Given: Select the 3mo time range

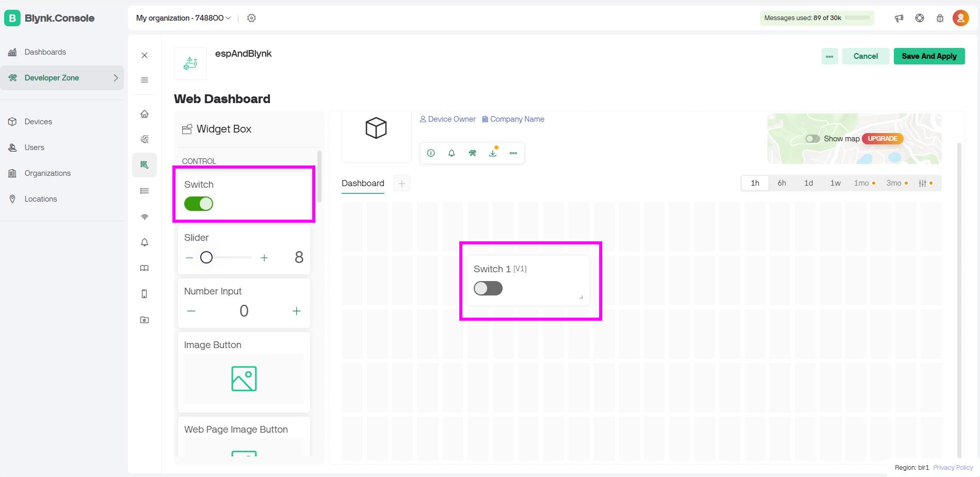Looking at the screenshot, I should [897, 183].
